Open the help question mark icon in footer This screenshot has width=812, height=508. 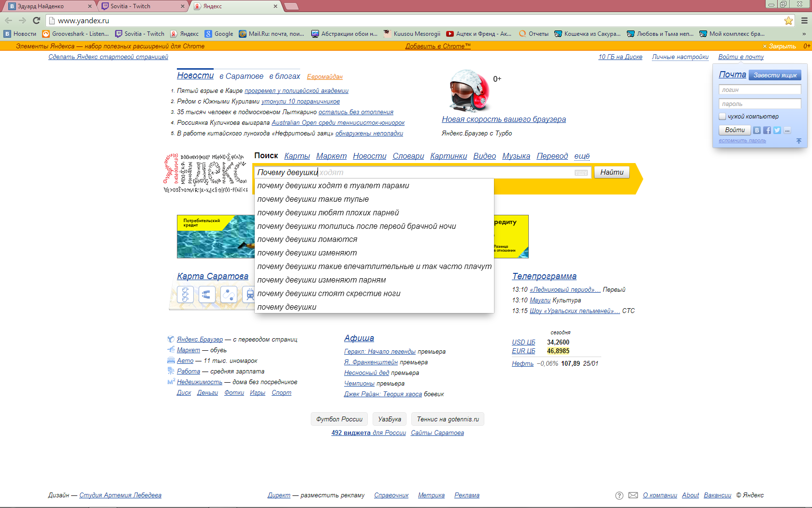pos(619,495)
